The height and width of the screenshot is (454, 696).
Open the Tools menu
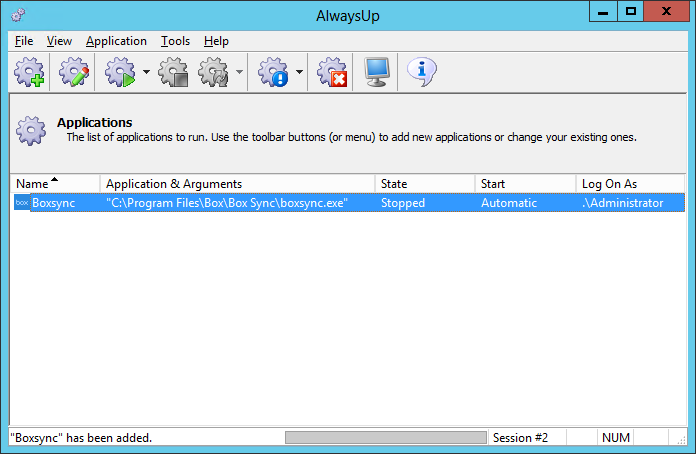(175, 41)
